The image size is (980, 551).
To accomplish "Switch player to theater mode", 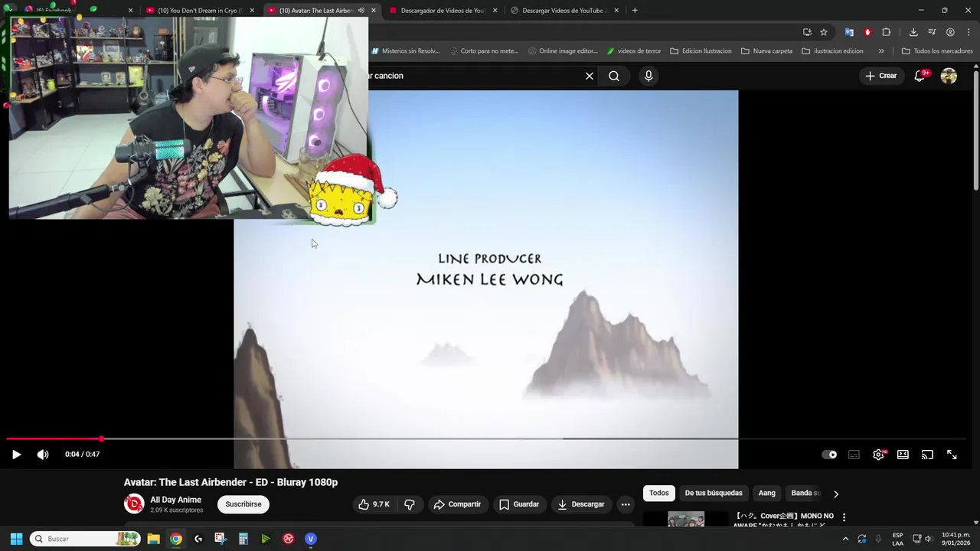I will [903, 455].
